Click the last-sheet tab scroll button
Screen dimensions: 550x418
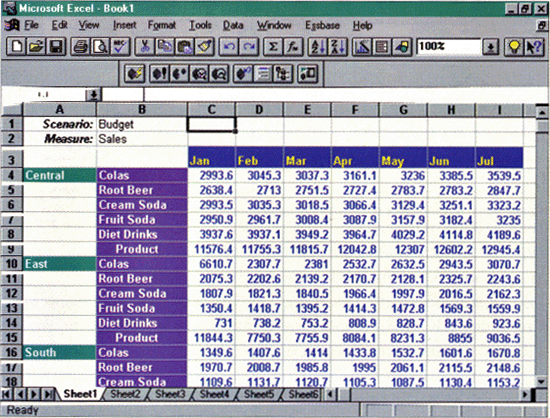point(48,394)
